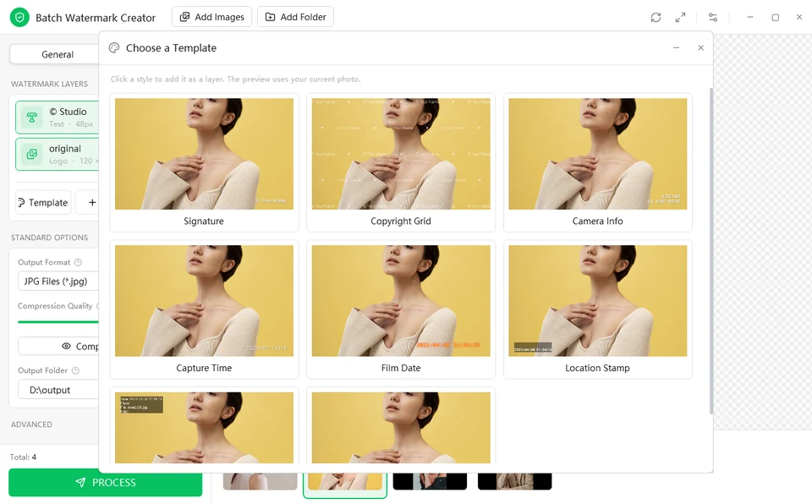
Task: Choose the Camera Info template
Action: (x=598, y=162)
